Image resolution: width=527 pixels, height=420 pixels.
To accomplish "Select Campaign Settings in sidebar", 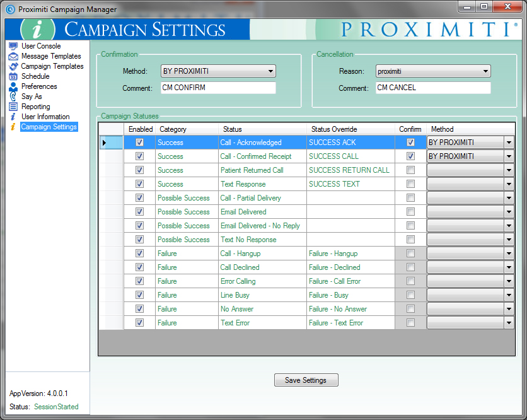I will point(49,127).
